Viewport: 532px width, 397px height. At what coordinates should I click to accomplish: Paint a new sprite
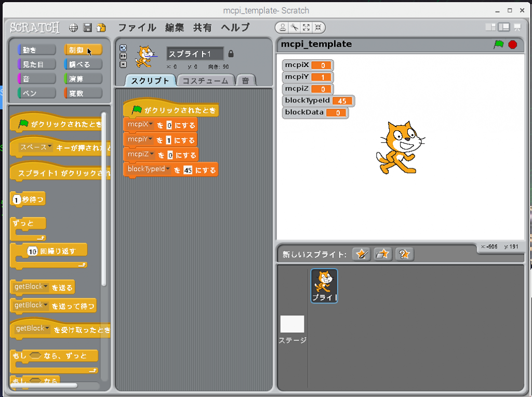pos(362,254)
